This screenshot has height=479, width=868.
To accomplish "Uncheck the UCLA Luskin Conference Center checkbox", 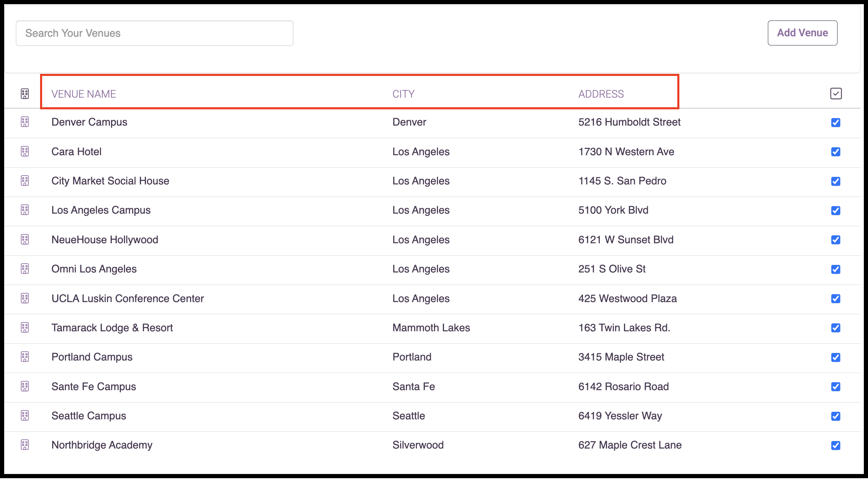I will pos(835,299).
